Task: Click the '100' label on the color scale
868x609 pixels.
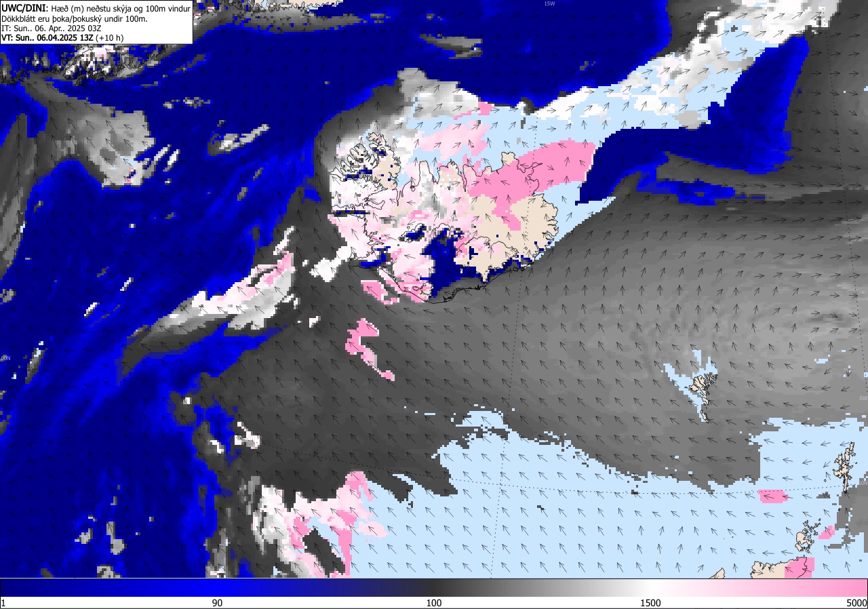Action: point(434,603)
